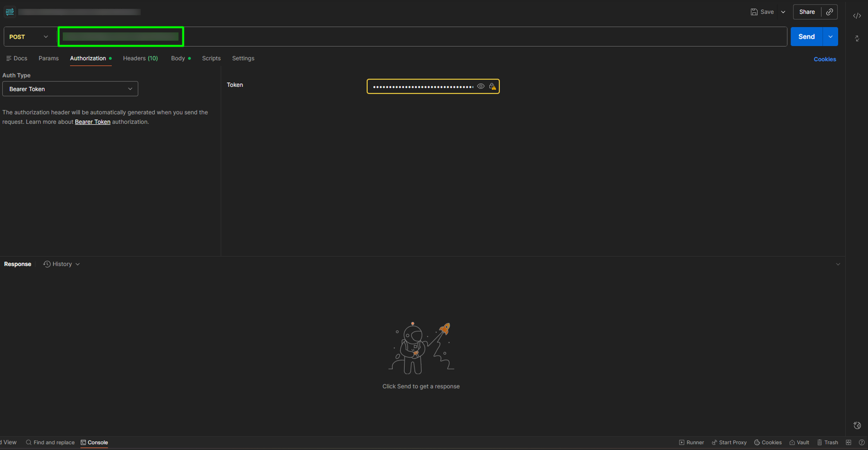This screenshot has width=868, height=450.
Task: Open the response History menu
Action: [x=62, y=264]
